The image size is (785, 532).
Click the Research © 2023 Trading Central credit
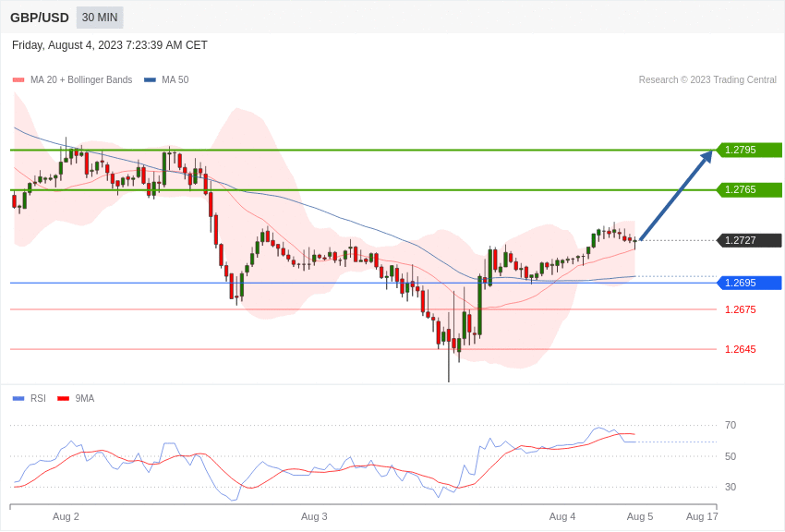coord(707,79)
